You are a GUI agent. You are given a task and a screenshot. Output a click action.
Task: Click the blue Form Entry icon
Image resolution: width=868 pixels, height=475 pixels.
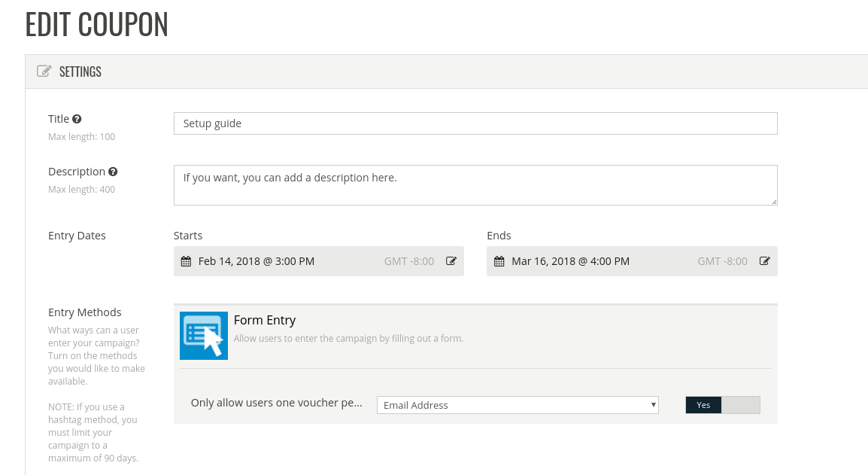[204, 336]
